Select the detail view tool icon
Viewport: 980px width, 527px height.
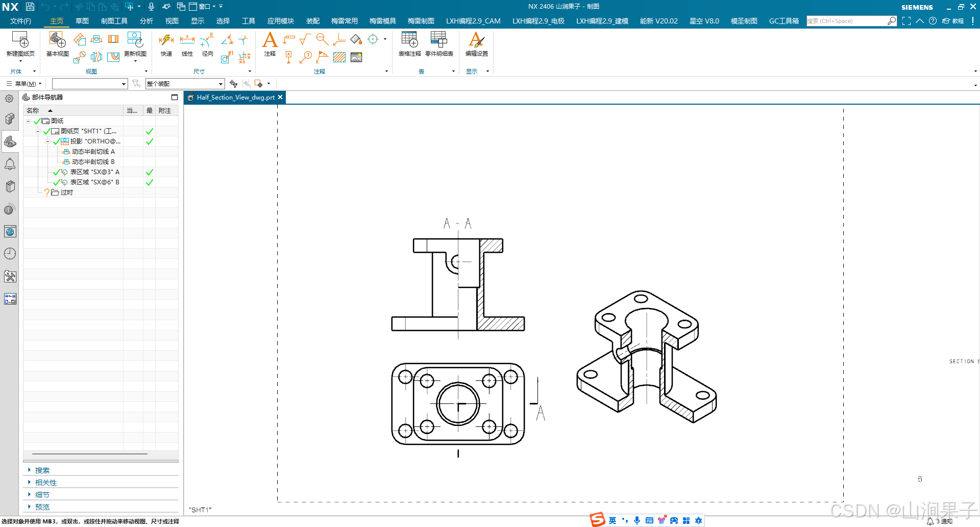click(79, 57)
